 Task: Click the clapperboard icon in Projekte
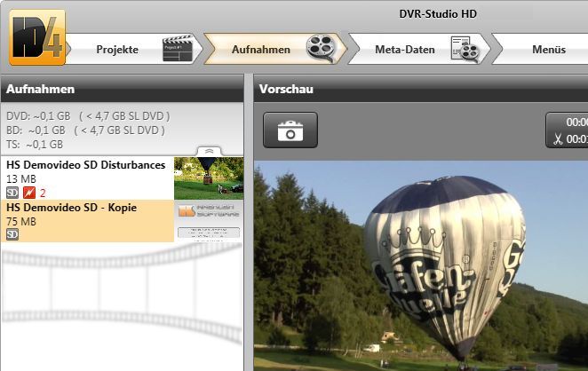click(178, 48)
